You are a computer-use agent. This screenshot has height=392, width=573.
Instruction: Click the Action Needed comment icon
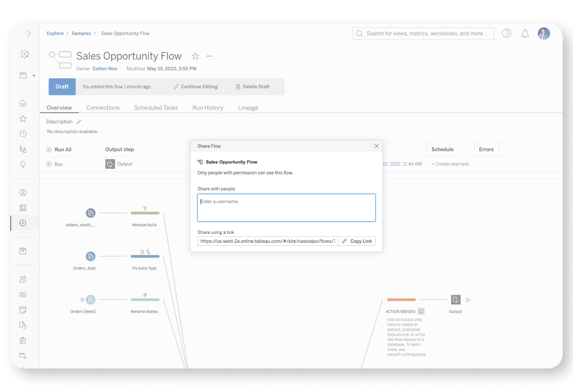pos(421,312)
